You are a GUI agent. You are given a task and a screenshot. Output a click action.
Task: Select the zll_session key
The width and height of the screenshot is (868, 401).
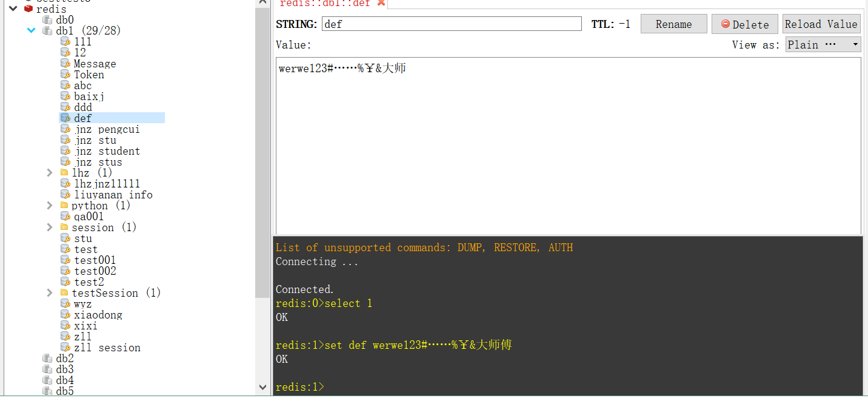point(107,348)
